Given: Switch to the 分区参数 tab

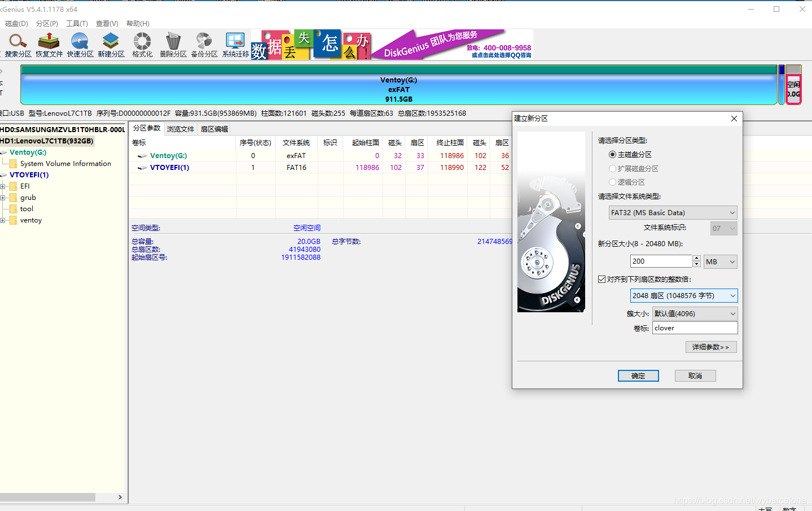Looking at the screenshot, I should [147, 128].
